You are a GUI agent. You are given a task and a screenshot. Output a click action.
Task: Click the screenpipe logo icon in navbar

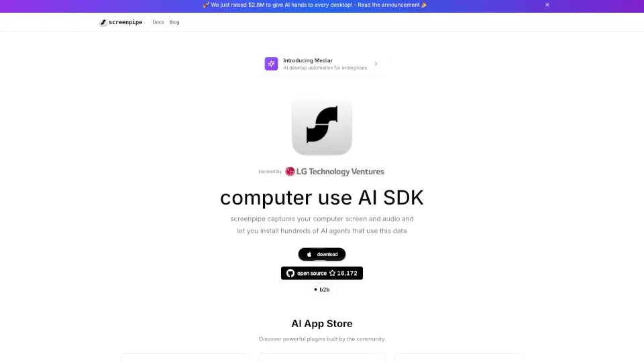[103, 23]
